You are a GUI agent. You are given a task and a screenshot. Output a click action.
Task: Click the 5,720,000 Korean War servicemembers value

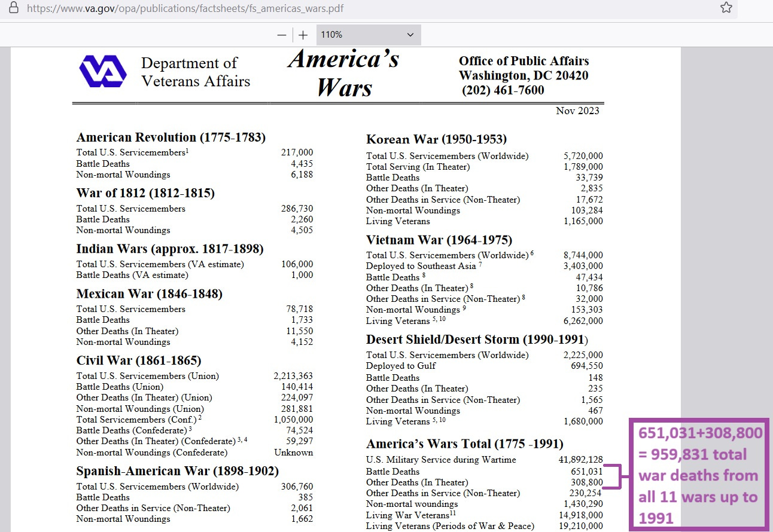583,156
